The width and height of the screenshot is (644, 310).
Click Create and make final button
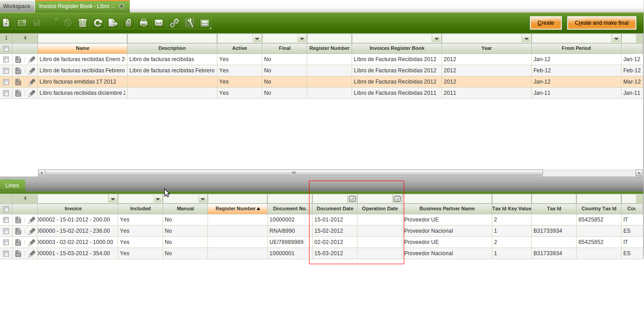pyautogui.click(x=602, y=23)
